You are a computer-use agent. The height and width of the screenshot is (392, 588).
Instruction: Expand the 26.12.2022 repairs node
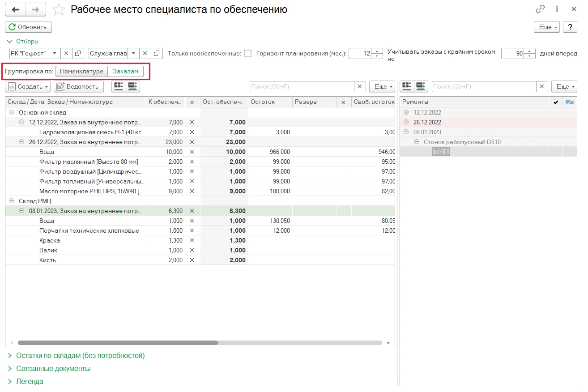click(x=406, y=122)
